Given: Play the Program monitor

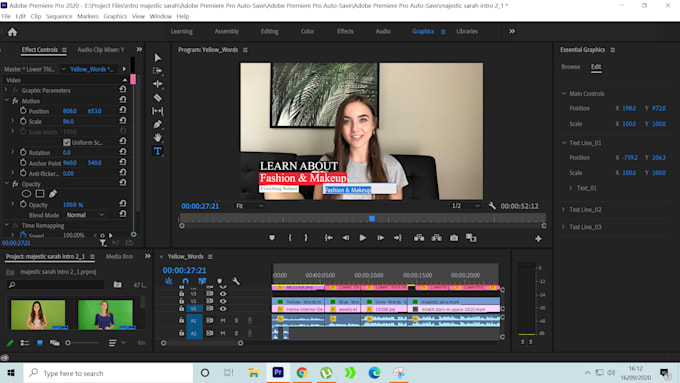Looking at the screenshot, I should [x=363, y=238].
